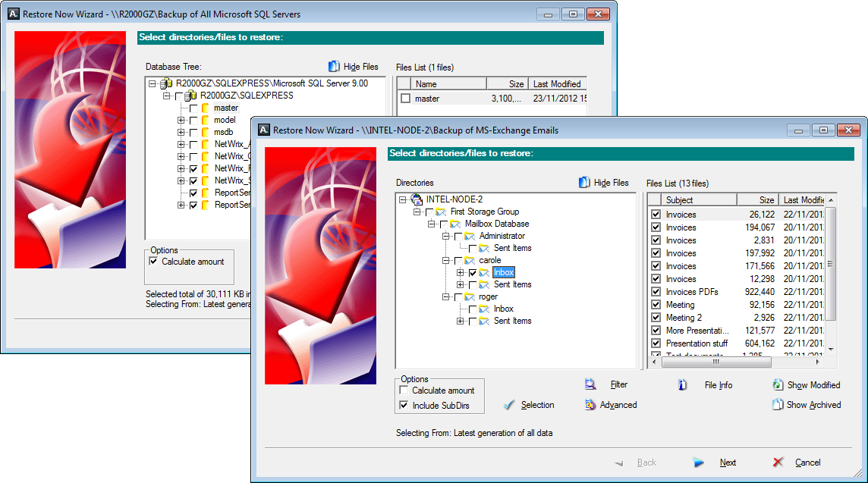Collapse the roger mailbox node
Screen dimensions: 868x483
point(445,297)
